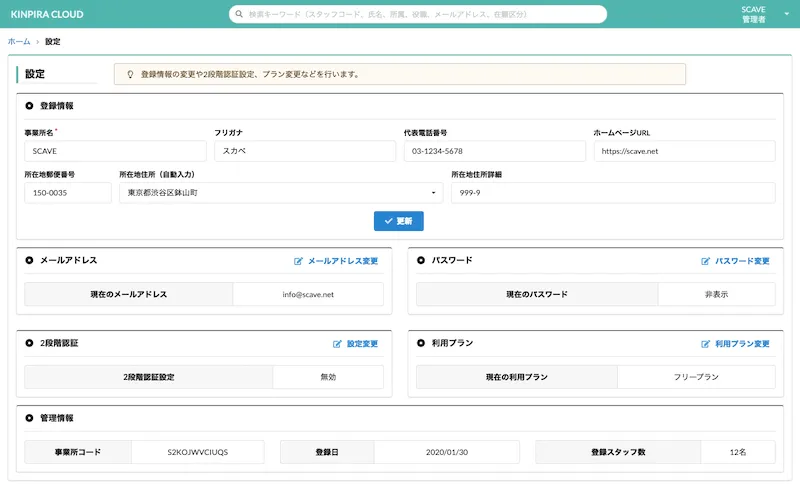
Task: Go to ホーム breadcrumb link
Action: click(18, 42)
